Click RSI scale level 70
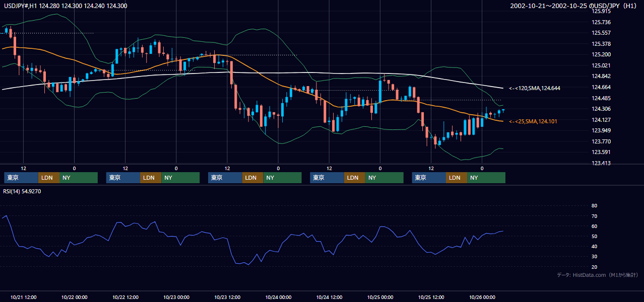Image resolution: width=644 pixels, height=302 pixels. [594, 216]
